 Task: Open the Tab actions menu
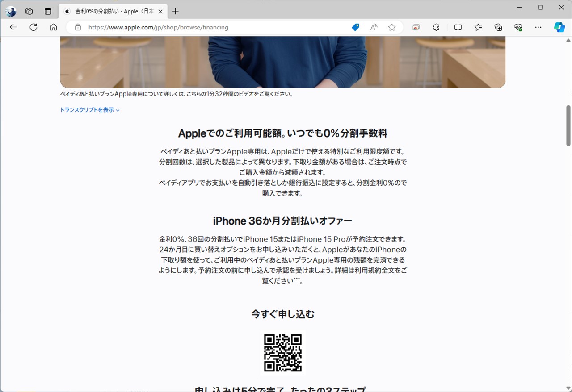[48, 12]
